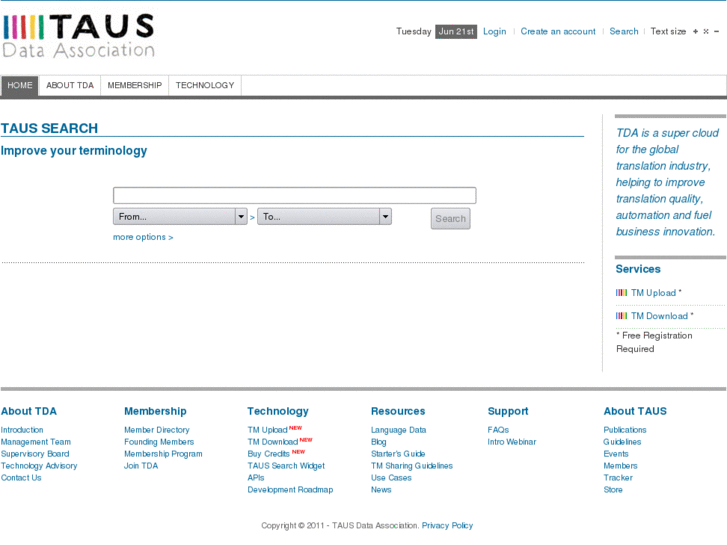Click the TAUS SEARCH heading
The width and height of the screenshot is (727, 545).
click(49, 128)
